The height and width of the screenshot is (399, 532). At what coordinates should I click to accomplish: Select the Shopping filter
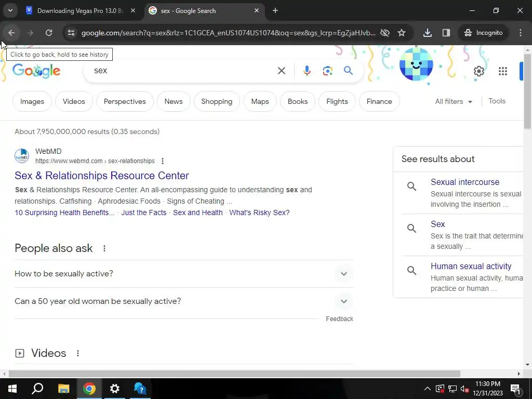(217, 101)
